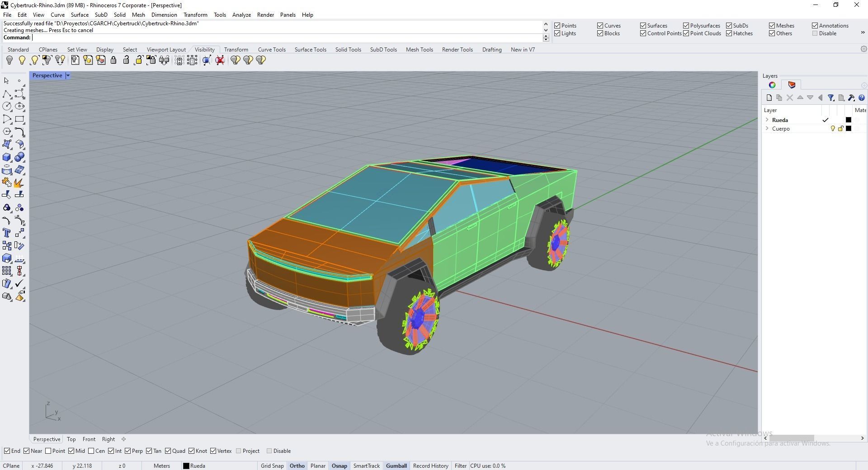Screen dimensions: 868x470
Task: Open the layer filter funnel icon
Action: pos(830,98)
